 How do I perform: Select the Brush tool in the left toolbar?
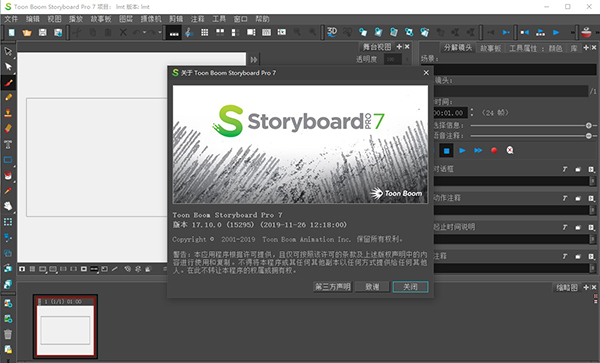tap(8, 82)
